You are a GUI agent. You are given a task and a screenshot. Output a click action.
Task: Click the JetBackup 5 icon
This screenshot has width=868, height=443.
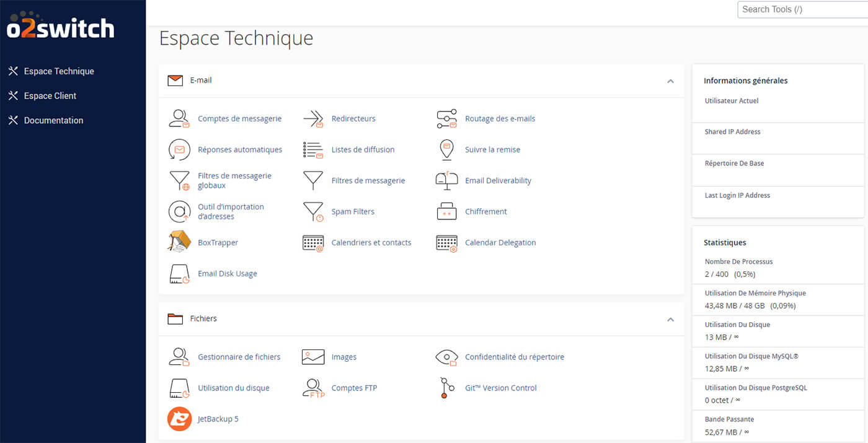click(179, 418)
